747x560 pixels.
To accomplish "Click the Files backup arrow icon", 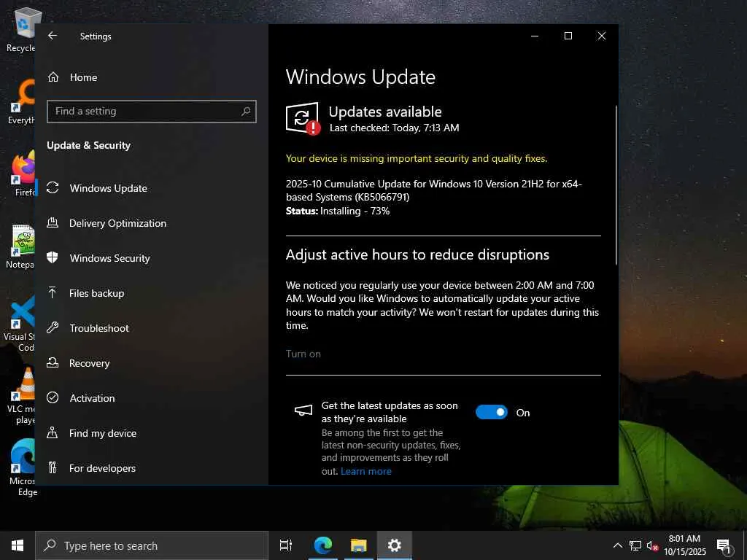I will coord(53,293).
